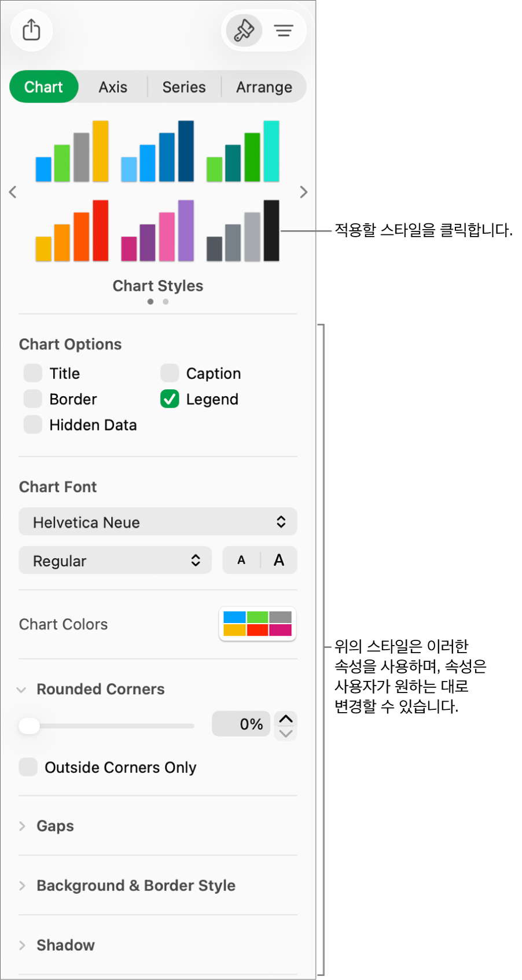Show next chart styles page

(x=304, y=192)
